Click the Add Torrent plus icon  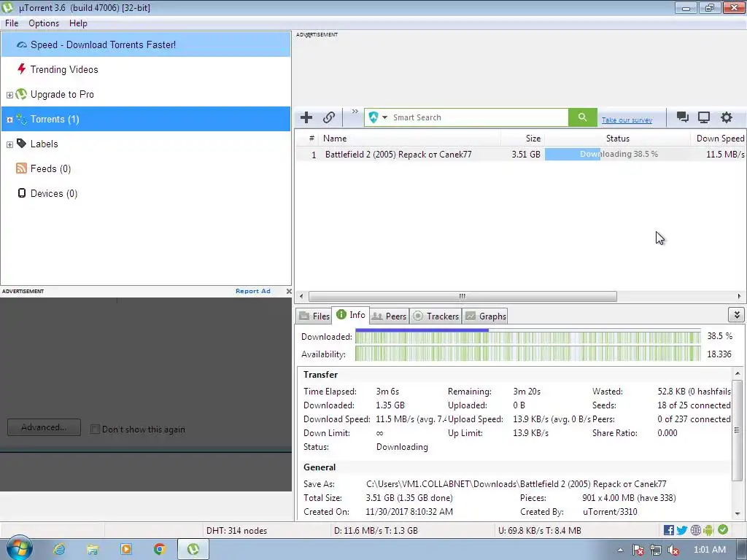click(x=306, y=117)
